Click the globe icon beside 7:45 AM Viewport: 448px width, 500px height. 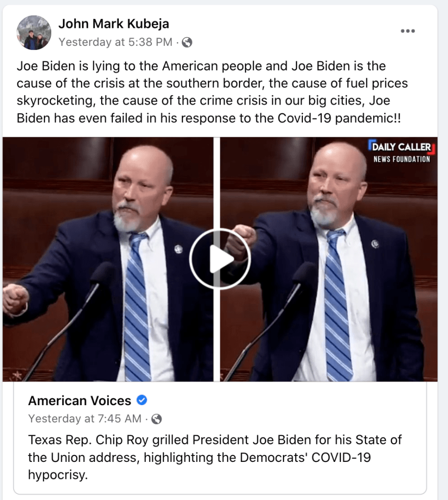156,419
